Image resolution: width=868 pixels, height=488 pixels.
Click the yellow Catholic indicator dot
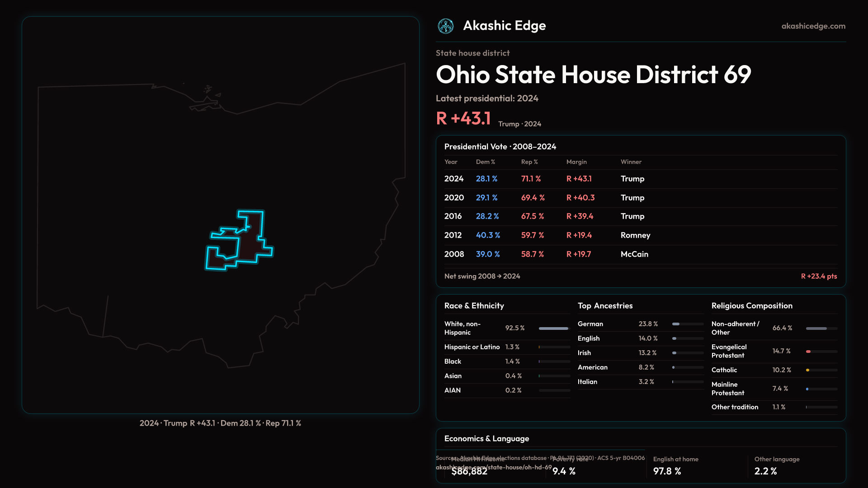pyautogui.click(x=807, y=370)
